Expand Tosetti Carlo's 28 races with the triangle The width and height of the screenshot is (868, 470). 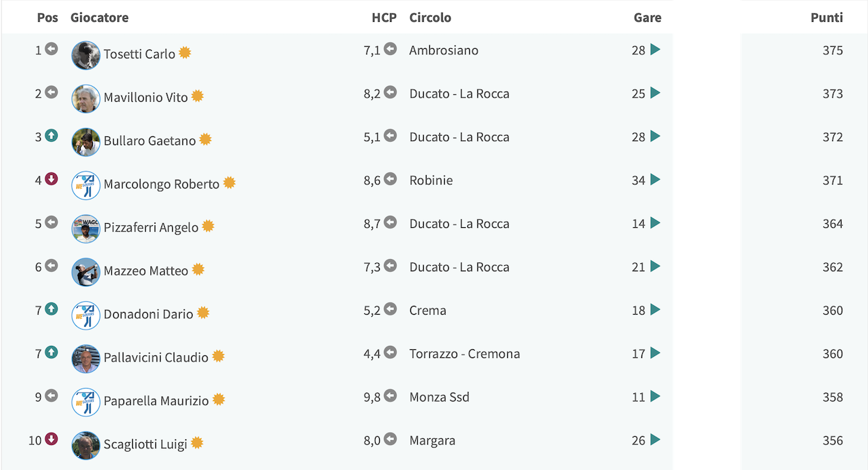655,50
